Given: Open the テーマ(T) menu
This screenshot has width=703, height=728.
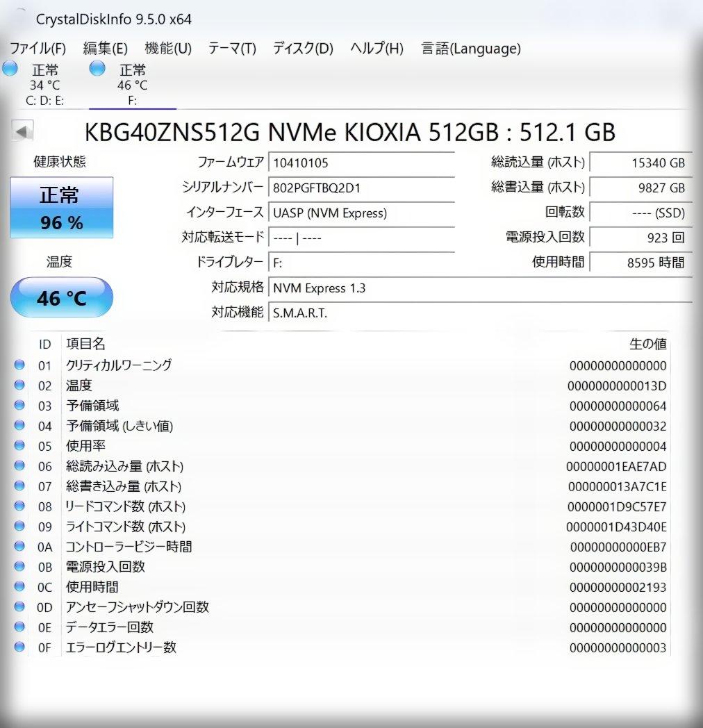Looking at the screenshot, I should pos(232,49).
